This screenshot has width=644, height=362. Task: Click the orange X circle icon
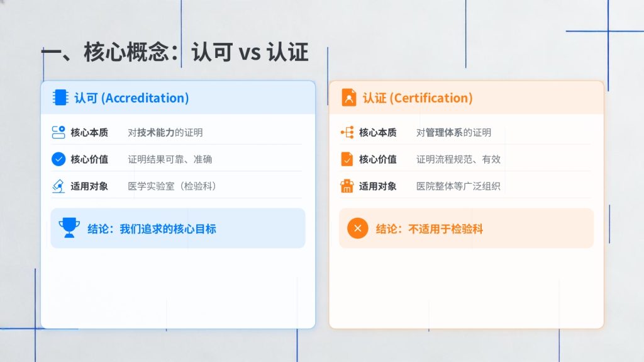click(357, 228)
